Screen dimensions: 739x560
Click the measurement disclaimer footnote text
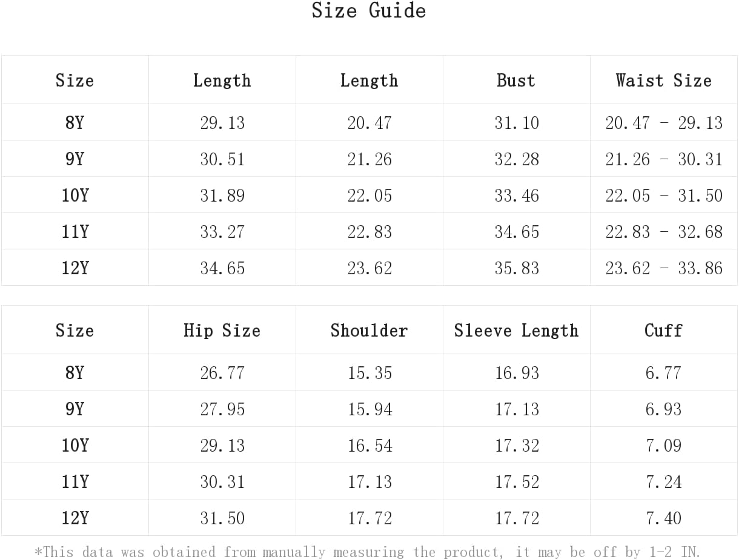(368, 552)
